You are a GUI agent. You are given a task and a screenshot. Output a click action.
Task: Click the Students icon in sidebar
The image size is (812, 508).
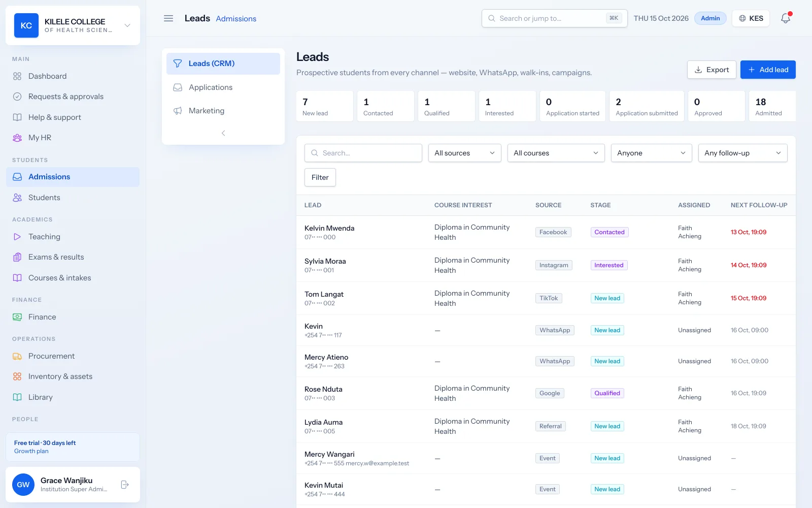pyautogui.click(x=17, y=198)
